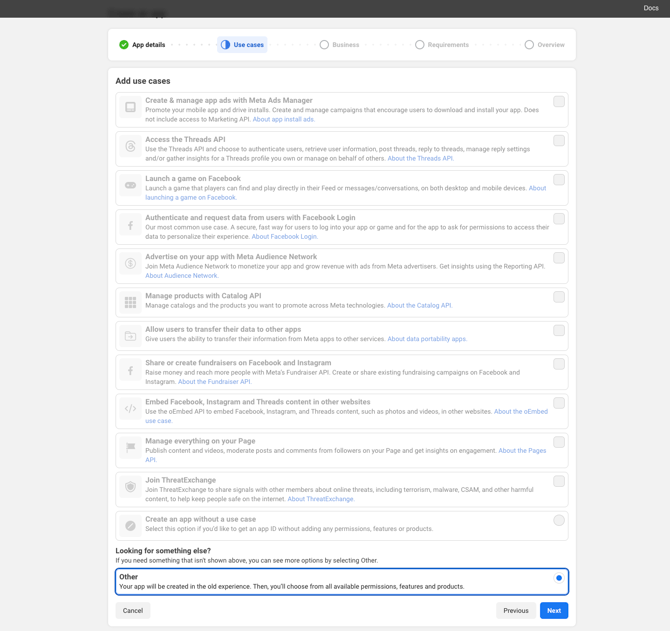The image size is (670, 631).
Task: Check the transfer data to other apps checkbox
Action: click(x=558, y=330)
